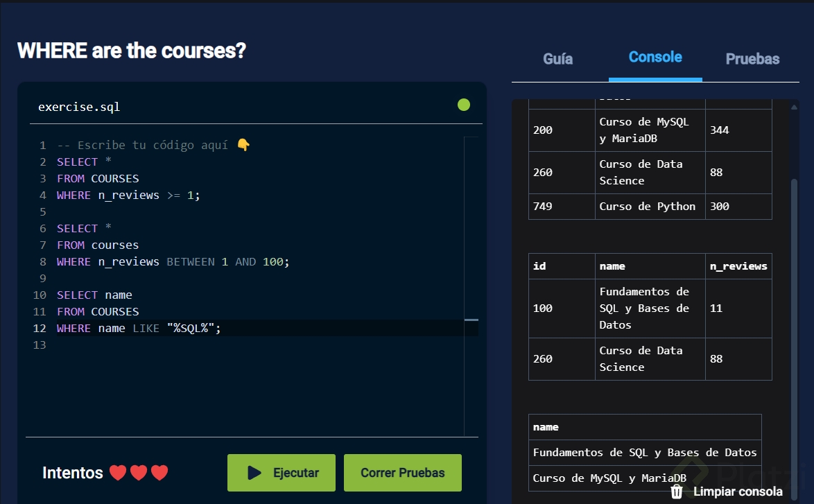Click line 8 BETWEEN 1 AND 100 clause

228,261
